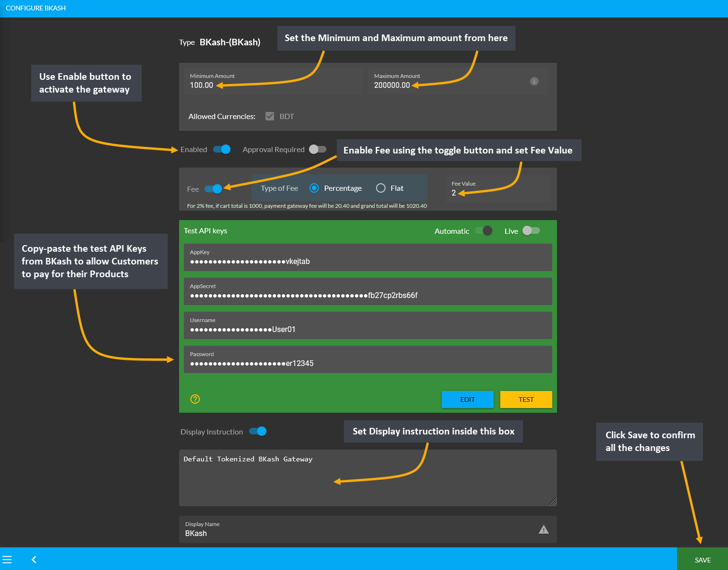The height and width of the screenshot is (570, 728).
Task: Click the warning triangle in Display Name
Action: click(x=544, y=529)
